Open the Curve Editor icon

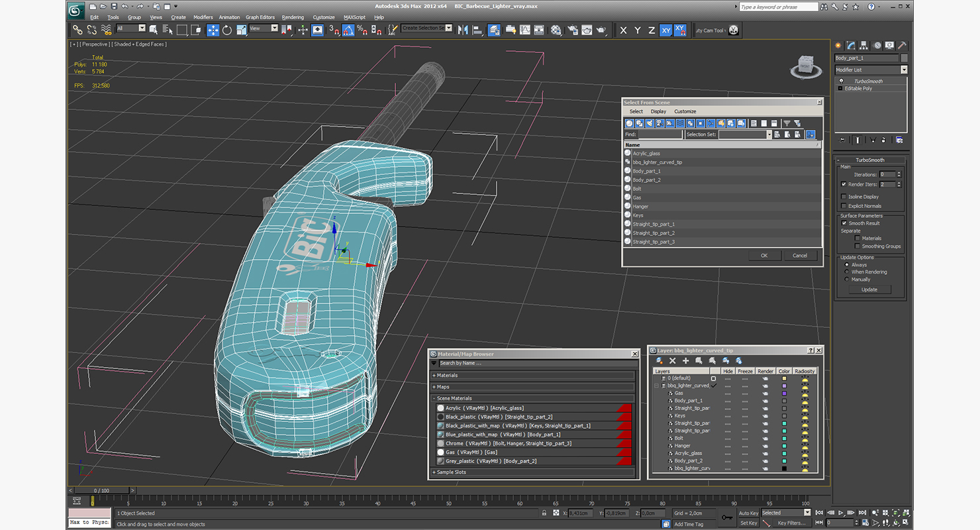click(525, 30)
